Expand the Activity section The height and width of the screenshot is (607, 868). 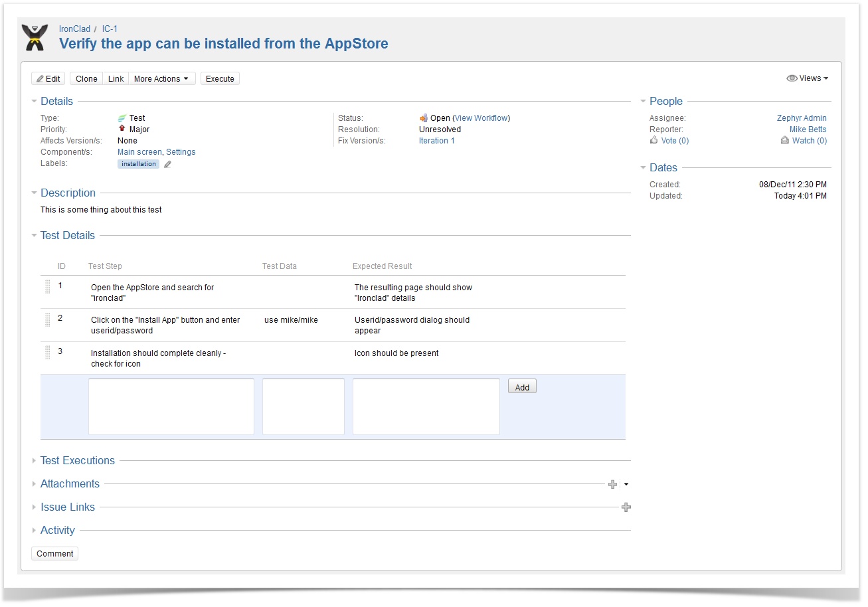pos(35,531)
